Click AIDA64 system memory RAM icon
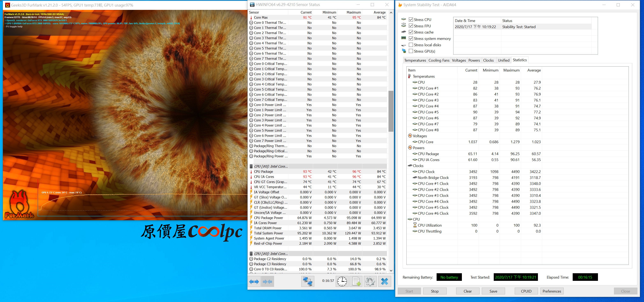 point(404,38)
